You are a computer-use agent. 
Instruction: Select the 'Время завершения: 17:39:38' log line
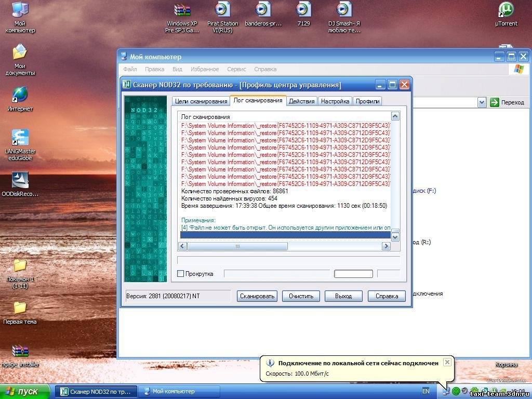(x=284, y=206)
